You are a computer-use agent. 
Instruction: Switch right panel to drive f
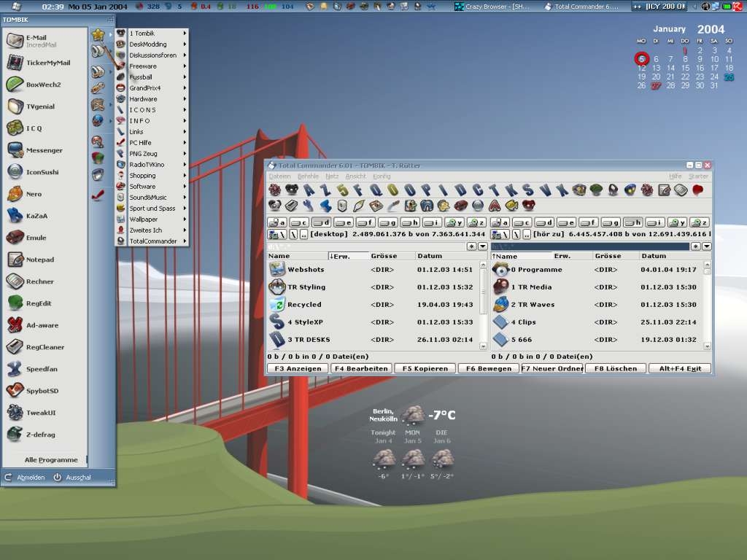588,222
